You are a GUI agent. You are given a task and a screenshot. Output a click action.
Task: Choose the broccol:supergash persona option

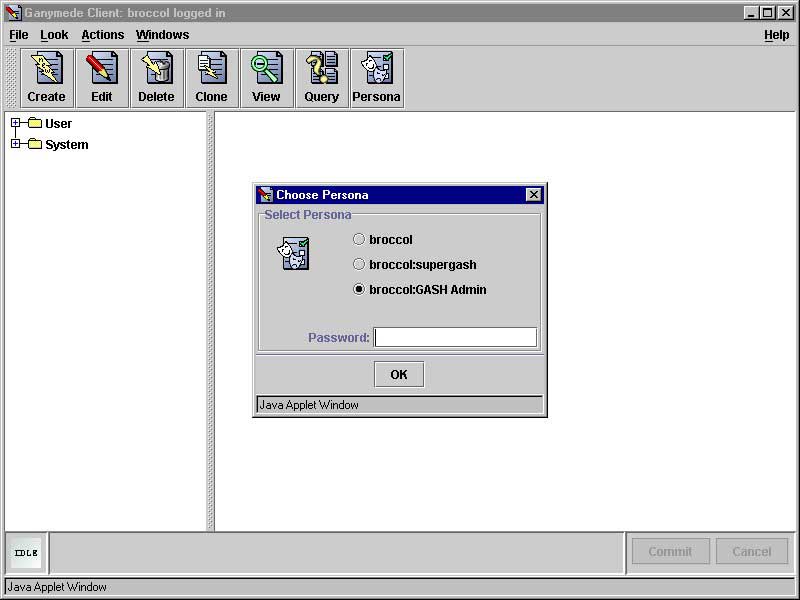(x=359, y=265)
